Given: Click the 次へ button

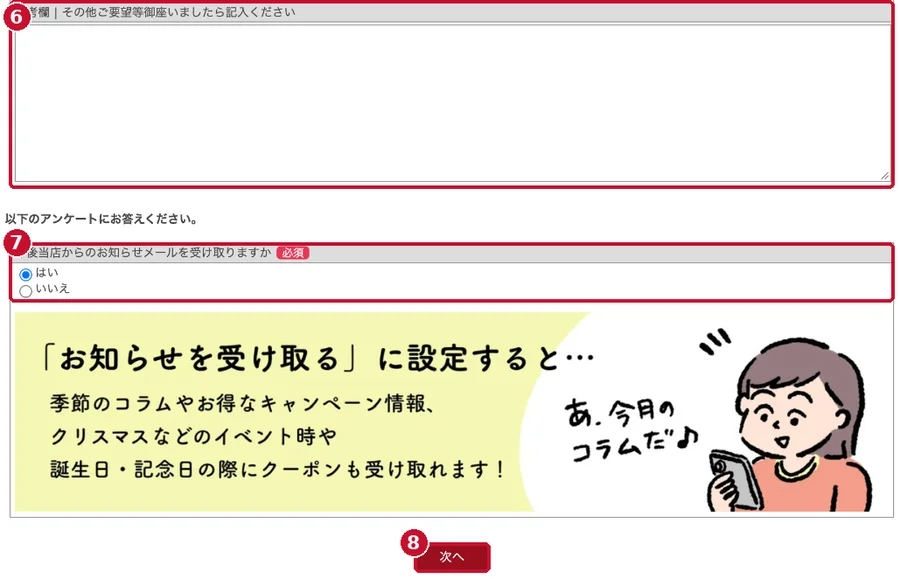Looking at the screenshot, I should pos(452,557).
